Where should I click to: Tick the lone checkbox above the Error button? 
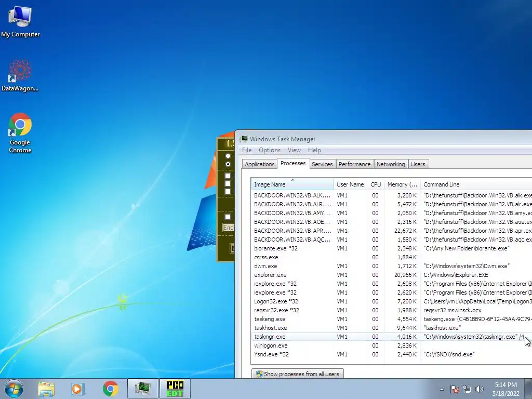coord(228,217)
